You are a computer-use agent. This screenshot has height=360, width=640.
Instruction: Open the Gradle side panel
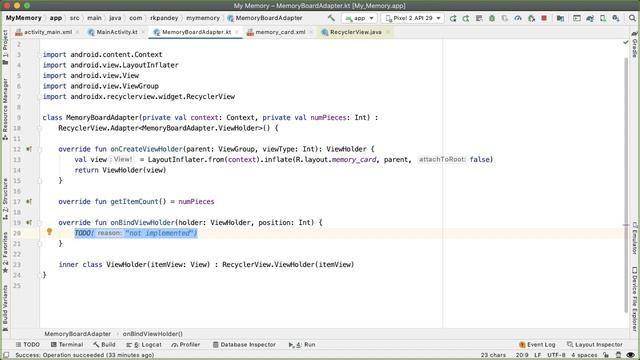click(x=635, y=45)
